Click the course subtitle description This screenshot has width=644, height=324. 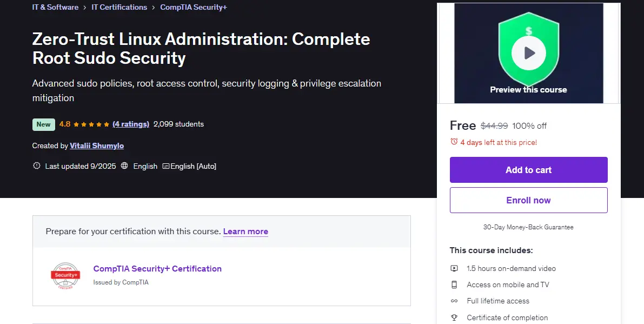coord(207,90)
